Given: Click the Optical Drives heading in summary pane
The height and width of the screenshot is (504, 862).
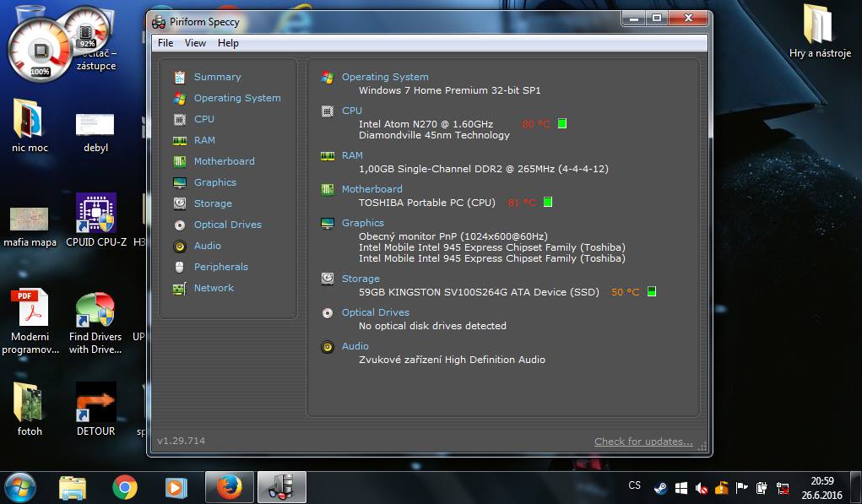Looking at the screenshot, I should (376, 312).
